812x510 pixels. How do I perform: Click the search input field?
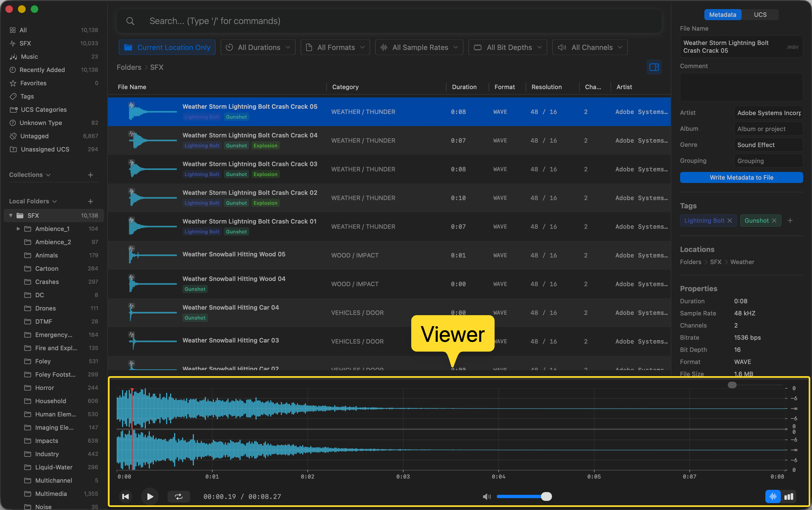click(389, 21)
